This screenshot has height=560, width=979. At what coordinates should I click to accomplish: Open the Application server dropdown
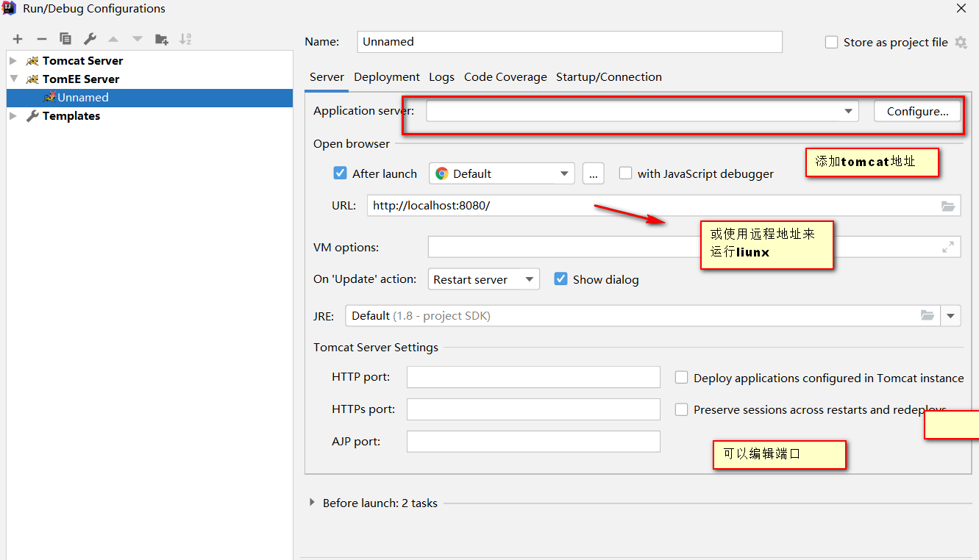pos(849,111)
